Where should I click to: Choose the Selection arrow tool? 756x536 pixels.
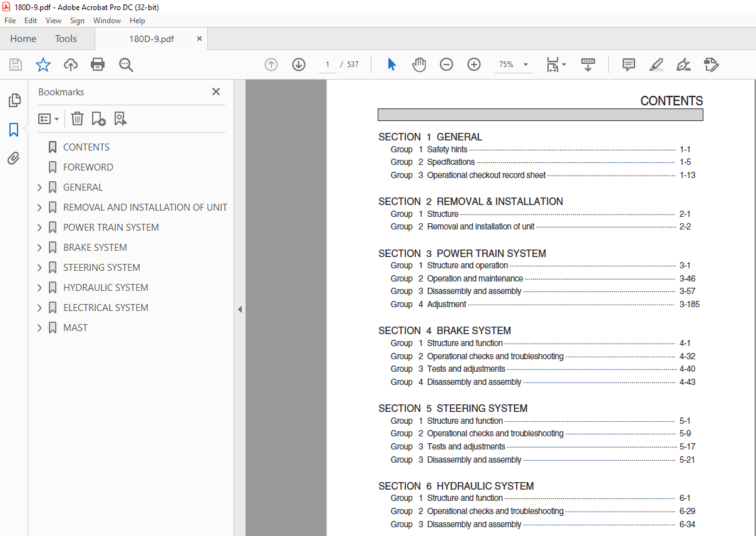pos(391,65)
